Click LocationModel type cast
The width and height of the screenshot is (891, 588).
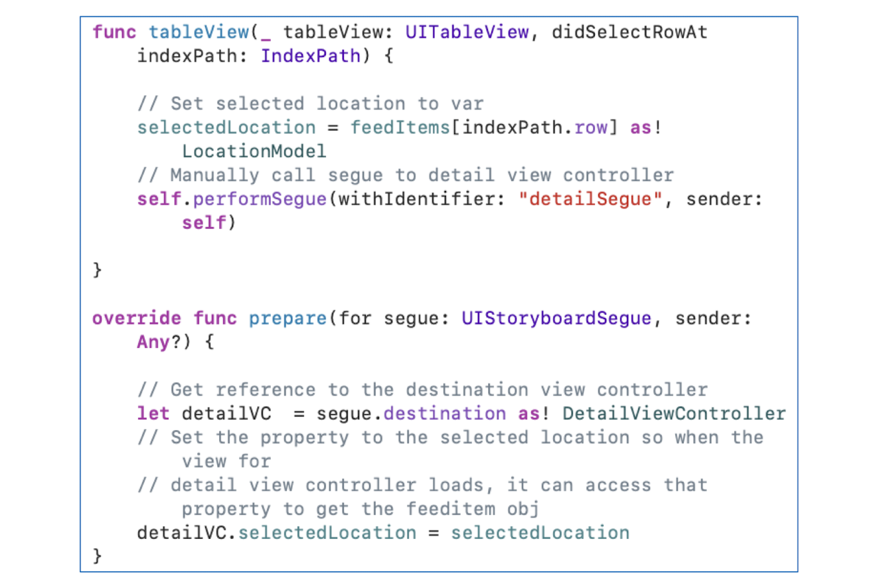point(254,151)
